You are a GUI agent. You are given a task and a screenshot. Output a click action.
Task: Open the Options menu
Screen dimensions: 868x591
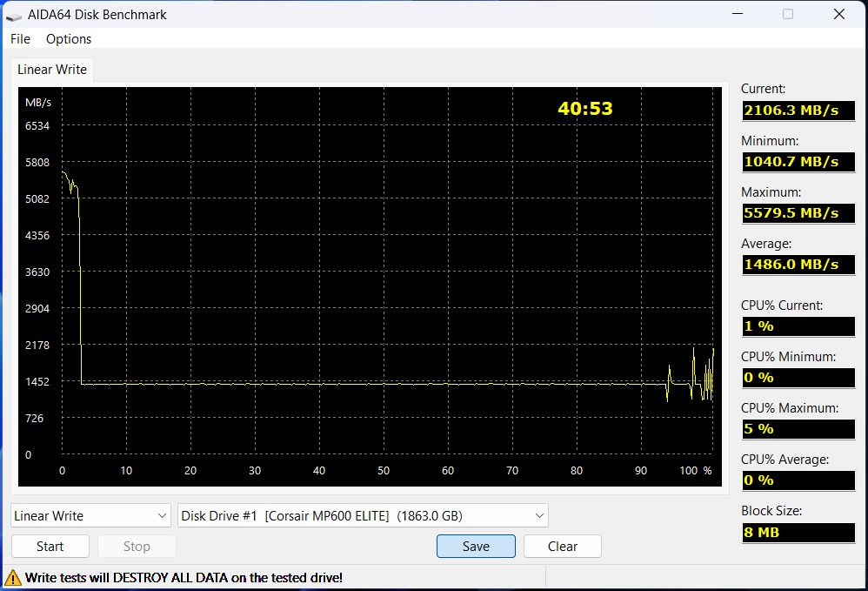(68, 38)
